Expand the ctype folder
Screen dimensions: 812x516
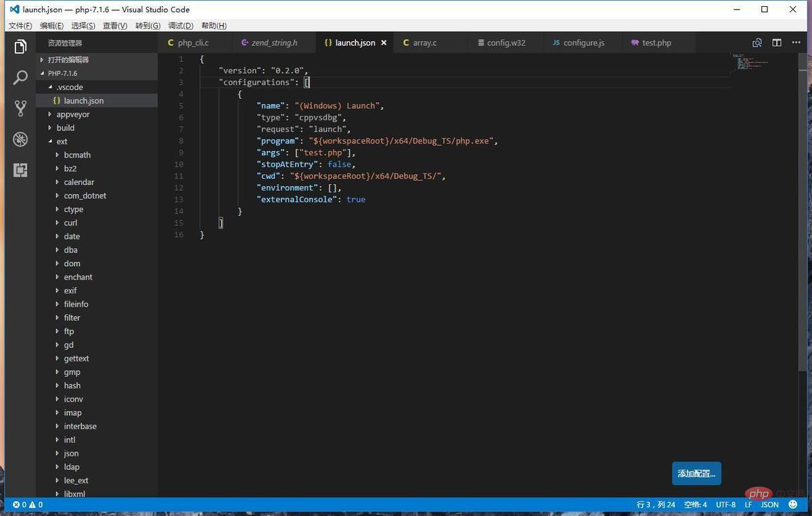tap(97, 209)
